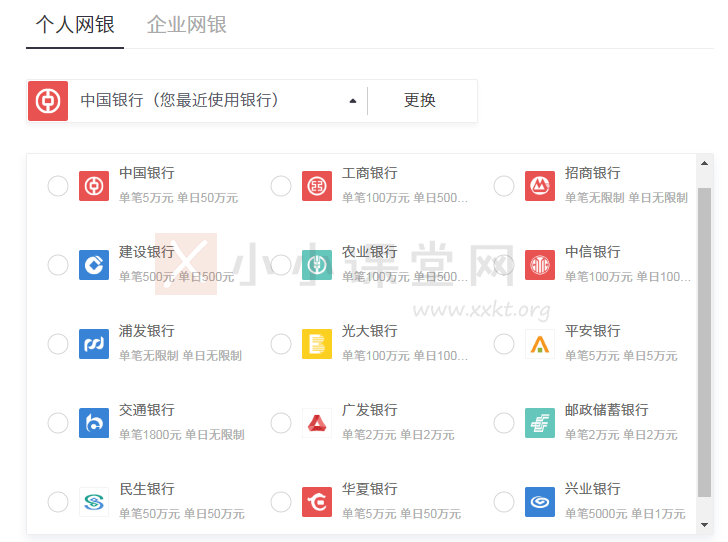Switch to the 企业网银 tab
The width and height of the screenshot is (728, 542).
pos(187,25)
